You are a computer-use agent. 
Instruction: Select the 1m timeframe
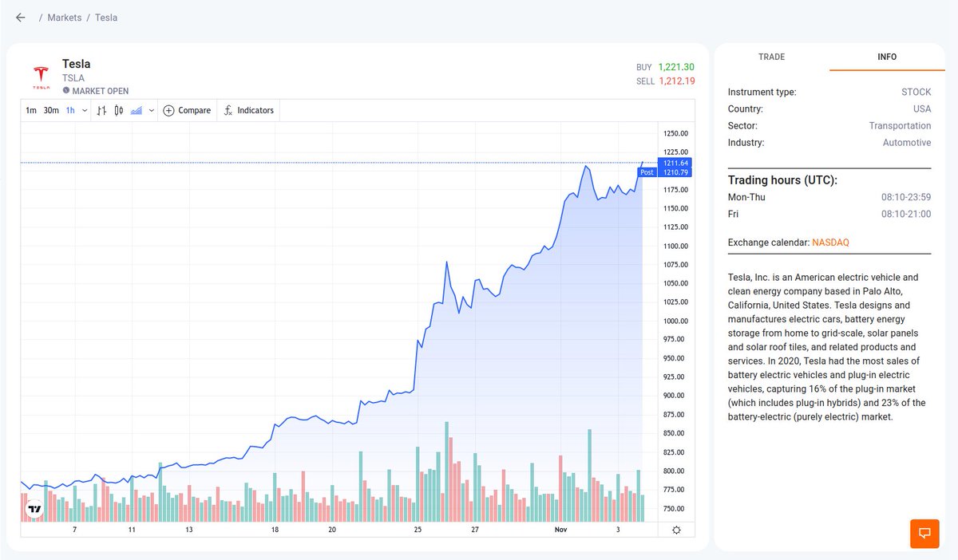31,110
